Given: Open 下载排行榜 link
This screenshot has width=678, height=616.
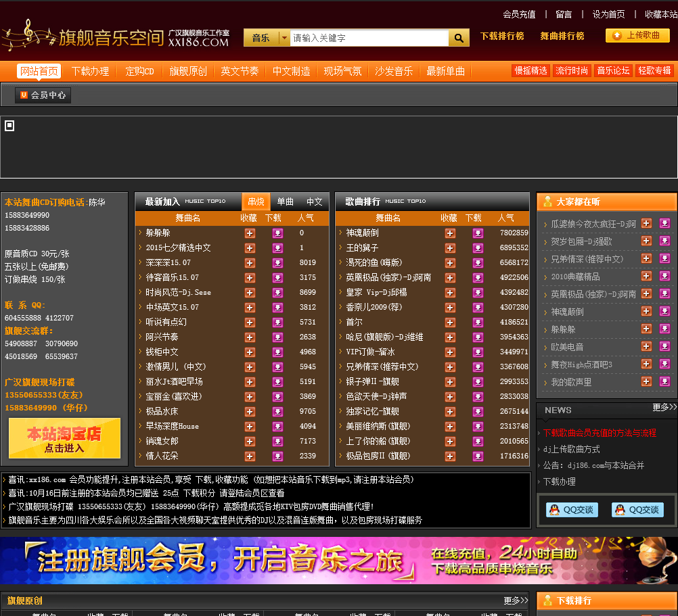Looking at the screenshot, I should pos(502,37).
